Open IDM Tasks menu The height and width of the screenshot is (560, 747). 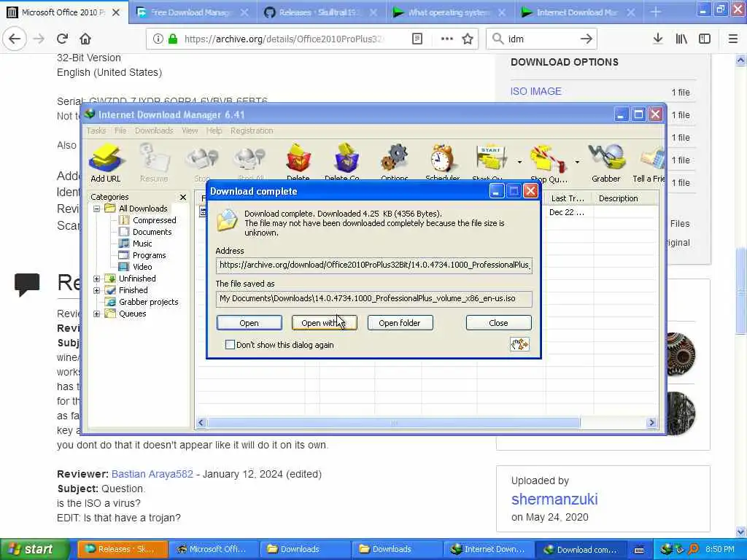(96, 131)
